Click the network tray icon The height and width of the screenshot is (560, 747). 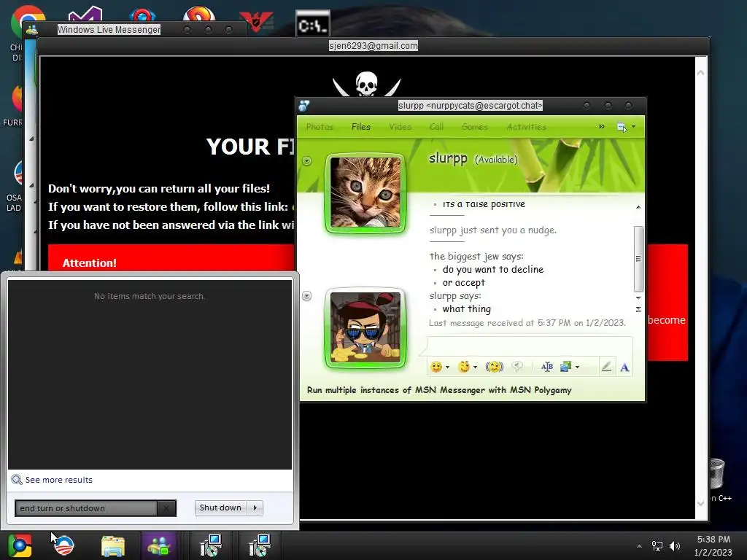coord(657,545)
